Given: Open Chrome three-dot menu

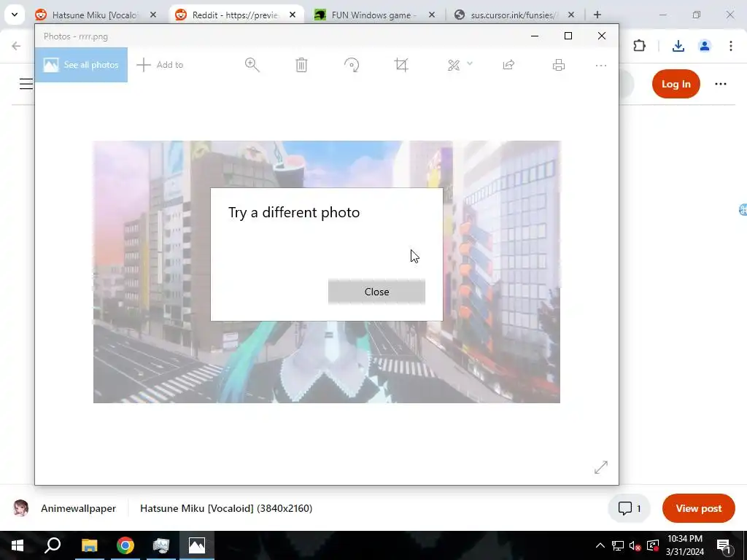Looking at the screenshot, I should (x=731, y=46).
